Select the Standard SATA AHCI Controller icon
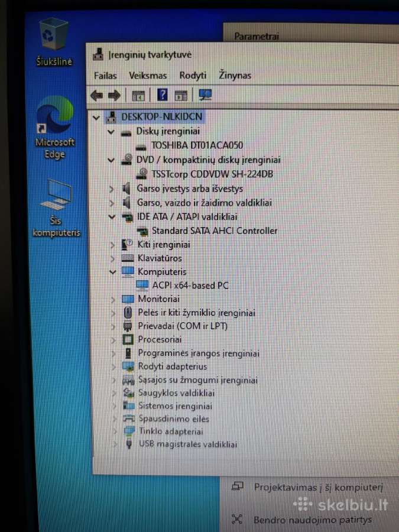The width and height of the screenshot is (399, 532). pos(142,231)
